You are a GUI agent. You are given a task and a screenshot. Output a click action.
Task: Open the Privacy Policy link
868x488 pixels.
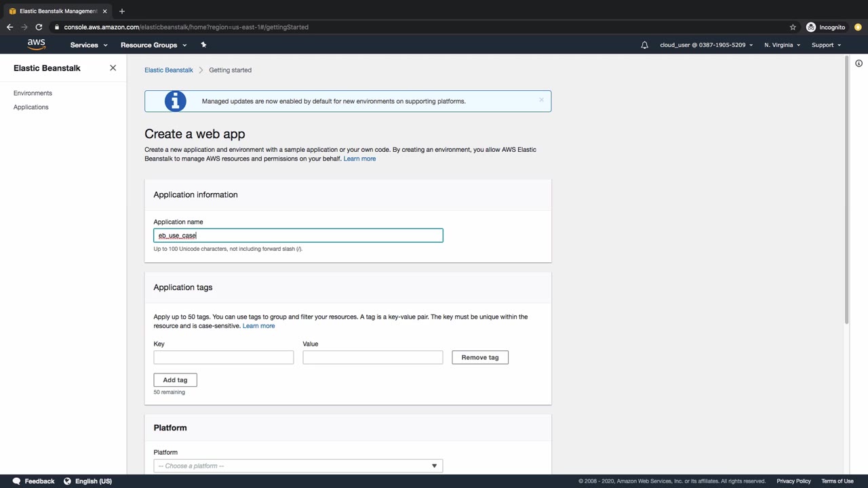click(x=793, y=481)
